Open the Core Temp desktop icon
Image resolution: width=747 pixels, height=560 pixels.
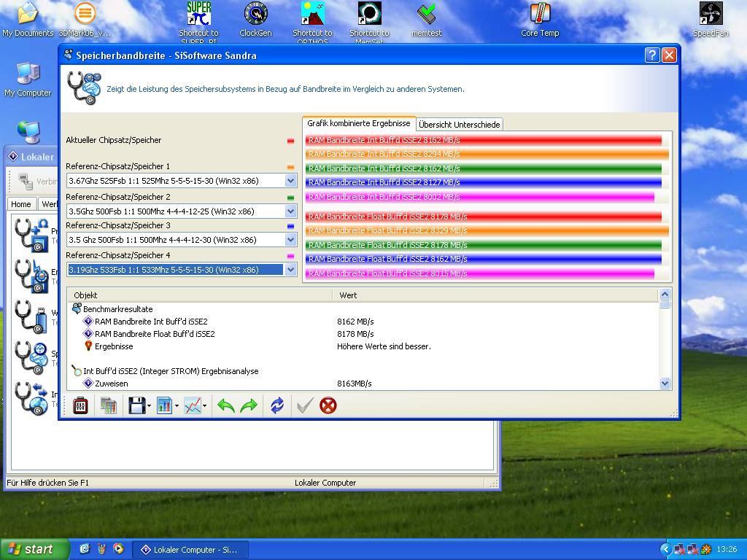[x=540, y=20]
